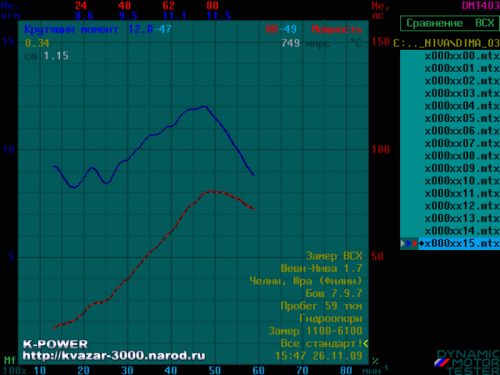This screenshot has width=500, height=375.
Task: Click the Все стандарт! note line
Action: [321, 344]
